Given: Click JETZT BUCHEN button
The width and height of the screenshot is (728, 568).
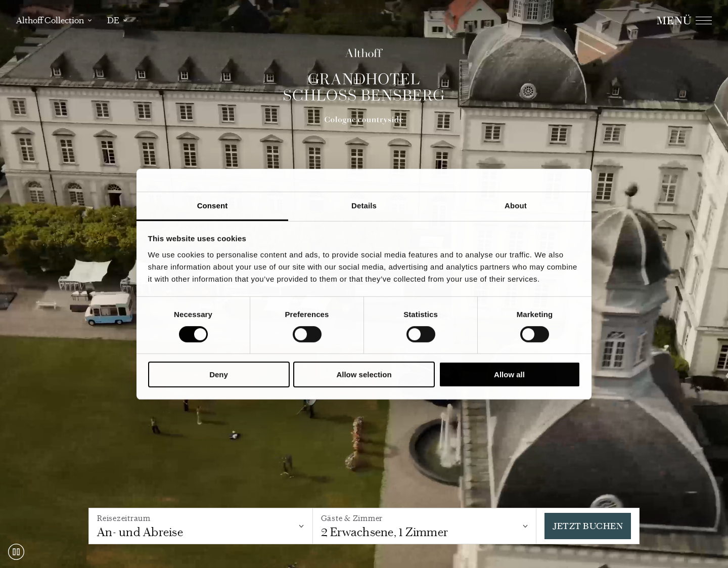Looking at the screenshot, I should pos(587,526).
